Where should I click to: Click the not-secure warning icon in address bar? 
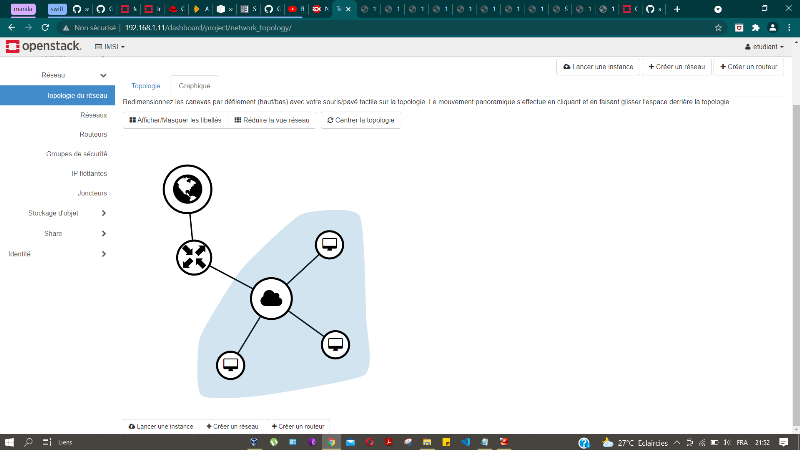coord(66,28)
